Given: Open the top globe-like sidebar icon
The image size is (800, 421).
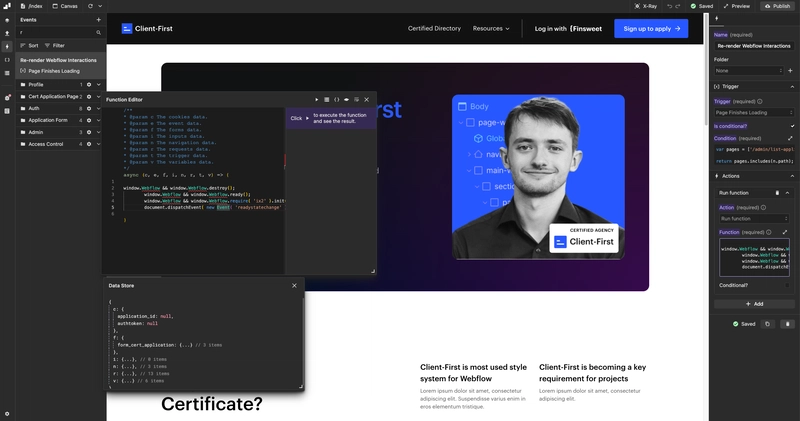Looking at the screenshot, I should 7,20.
